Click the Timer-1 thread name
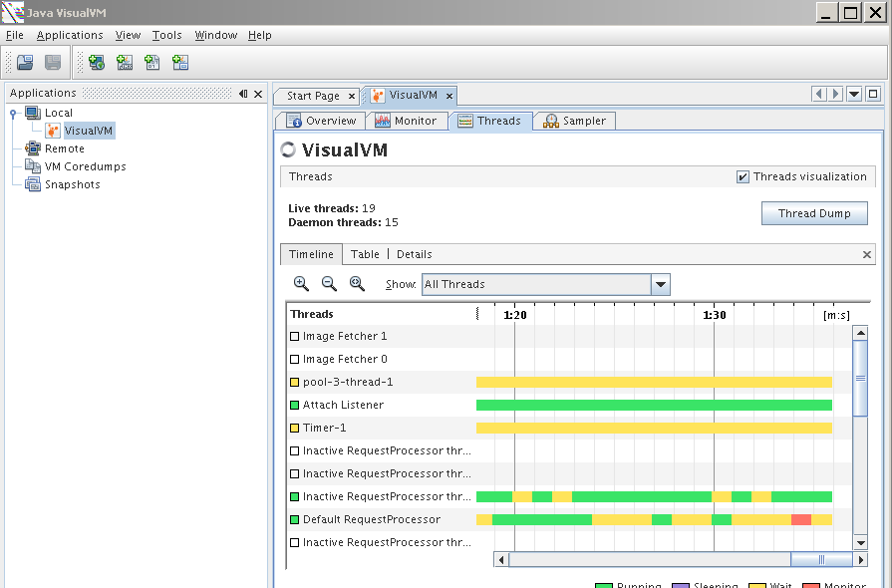 point(324,428)
